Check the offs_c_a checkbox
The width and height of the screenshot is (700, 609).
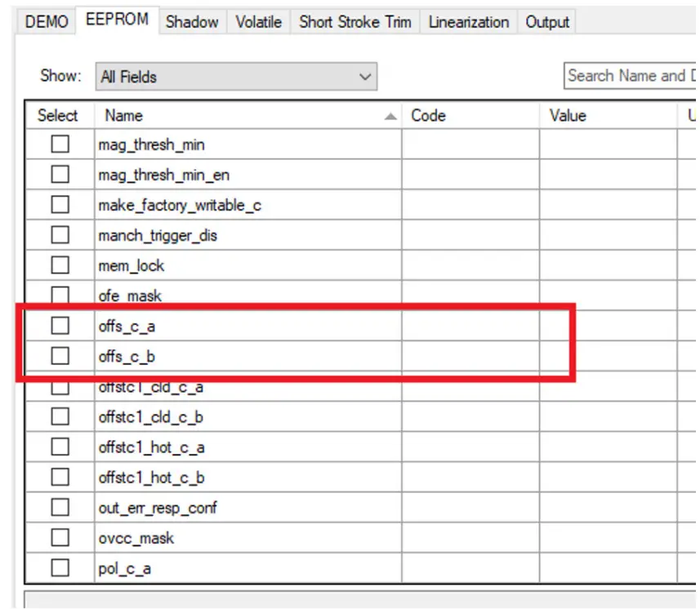tap(60, 326)
